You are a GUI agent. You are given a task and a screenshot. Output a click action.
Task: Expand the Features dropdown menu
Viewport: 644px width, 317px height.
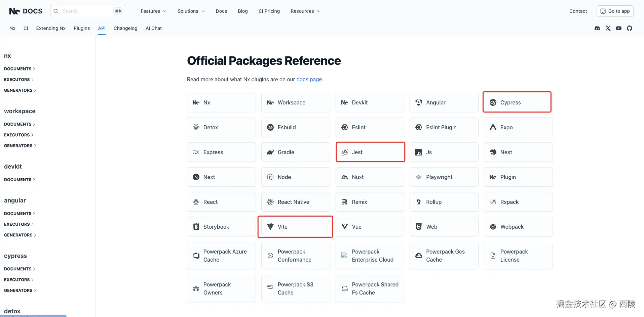[x=153, y=11]
